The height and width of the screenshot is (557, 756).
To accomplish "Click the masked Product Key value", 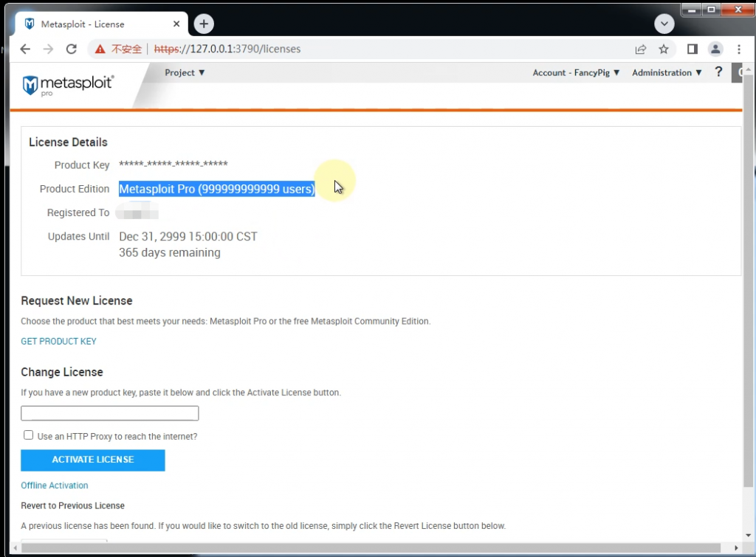I will 173,164.
